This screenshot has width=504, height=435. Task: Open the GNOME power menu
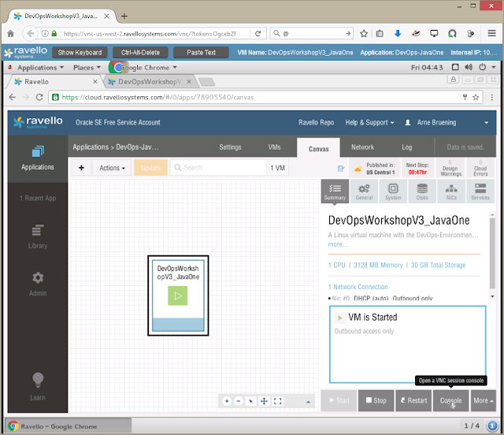pyautogui.click(x=483, y=67)
